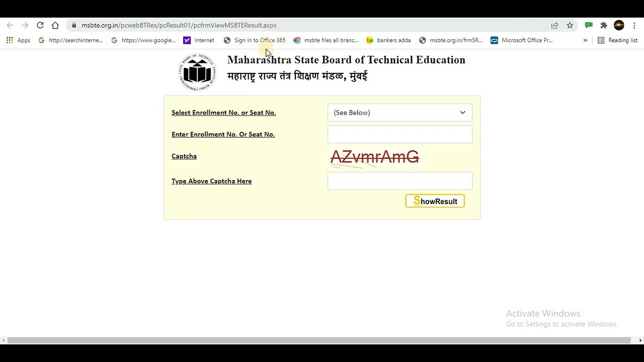Open the bankers adda bookmark
The height and width of the screenshot is (362, 644).
click(x=388, y=40)
